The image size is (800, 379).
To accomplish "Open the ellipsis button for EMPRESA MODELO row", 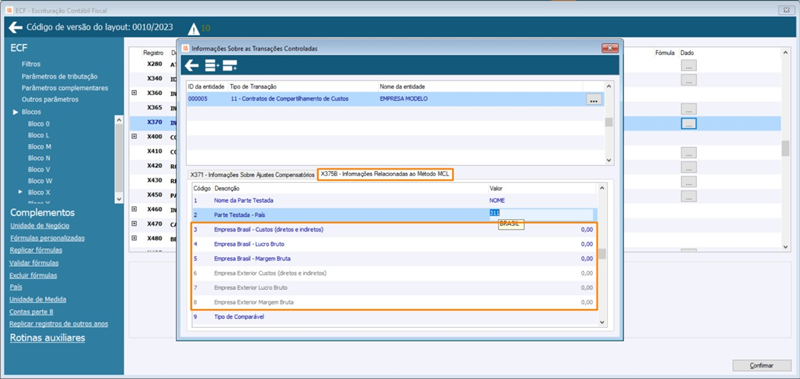I will [593, 100].
